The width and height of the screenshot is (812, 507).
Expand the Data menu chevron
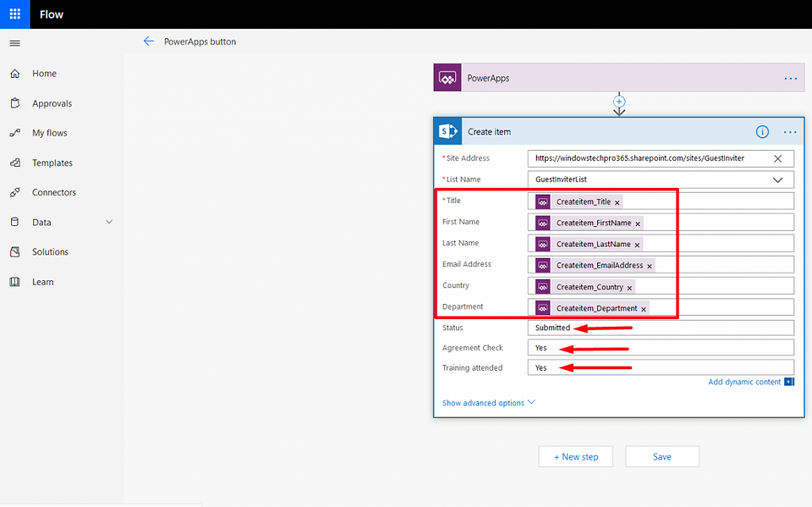pyautogui.click(x=109, y=222)
